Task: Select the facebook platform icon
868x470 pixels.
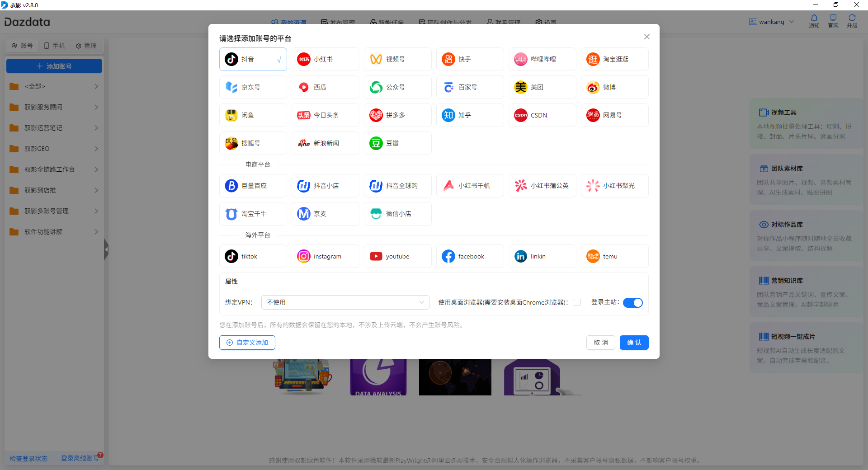Action: 448,256
